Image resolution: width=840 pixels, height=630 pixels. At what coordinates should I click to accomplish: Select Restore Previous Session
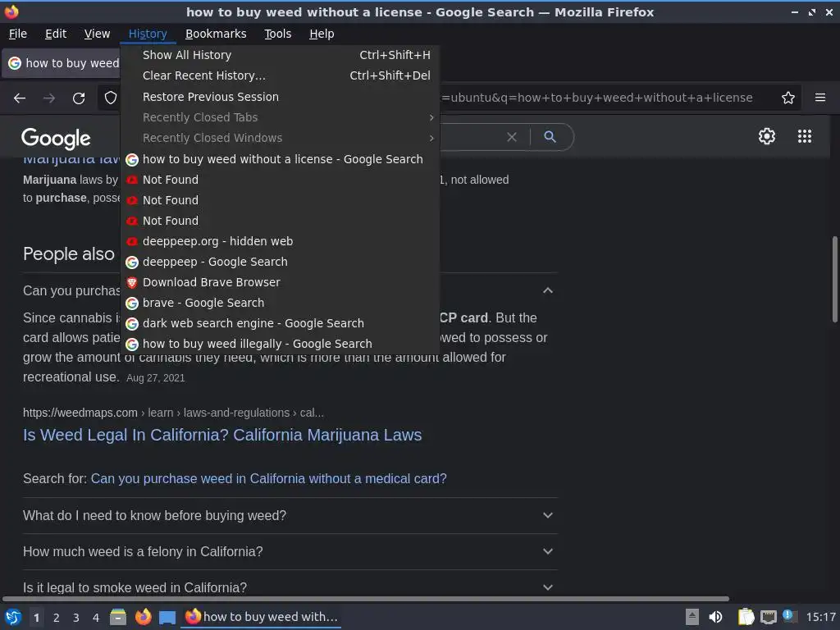(281, 97)
